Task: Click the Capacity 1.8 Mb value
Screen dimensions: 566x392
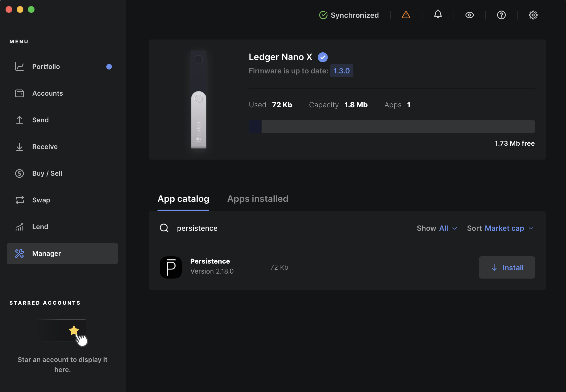Action: (x=356, y=105)
